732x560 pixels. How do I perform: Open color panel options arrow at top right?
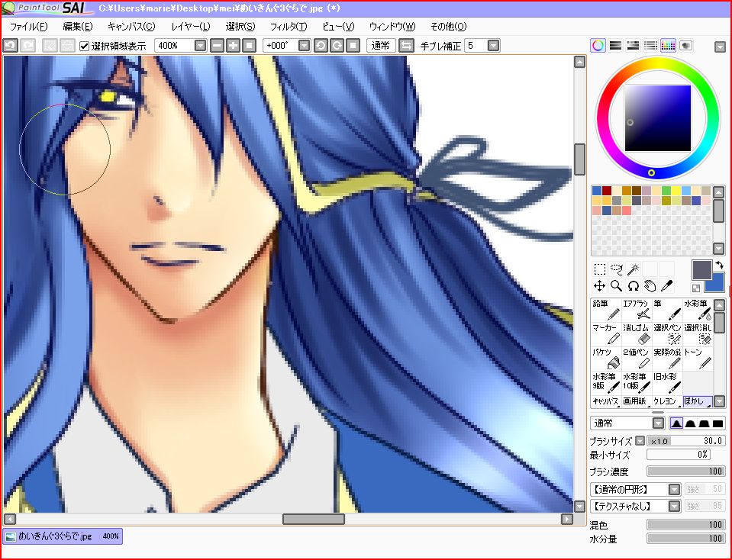(720, 47)
